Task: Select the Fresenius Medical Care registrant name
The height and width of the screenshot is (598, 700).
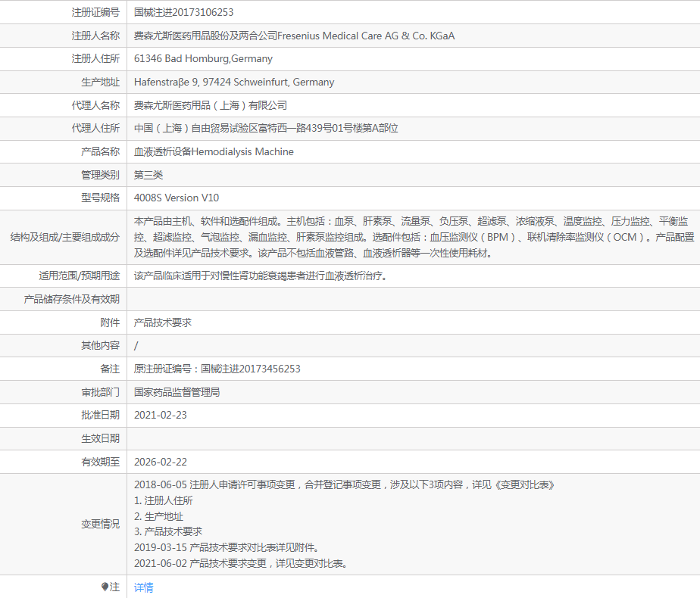Action: (294, 36)
